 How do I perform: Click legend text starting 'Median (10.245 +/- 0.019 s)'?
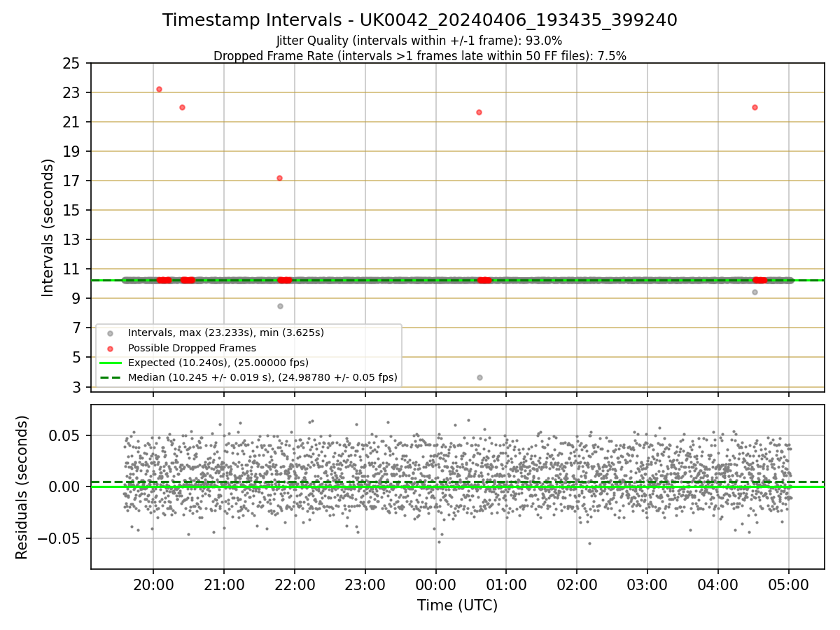tap(262, 377)
